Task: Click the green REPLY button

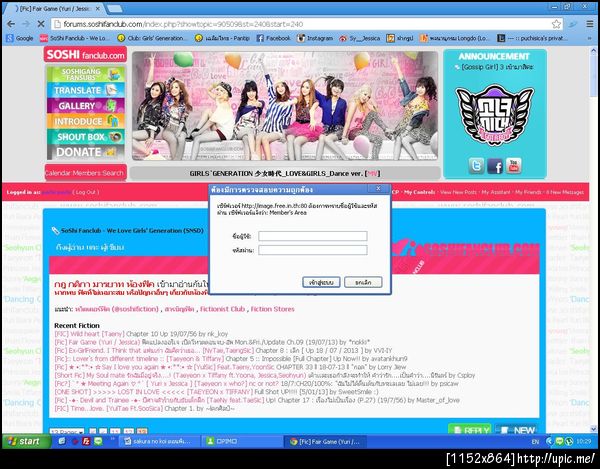Action: pos(470,430)
